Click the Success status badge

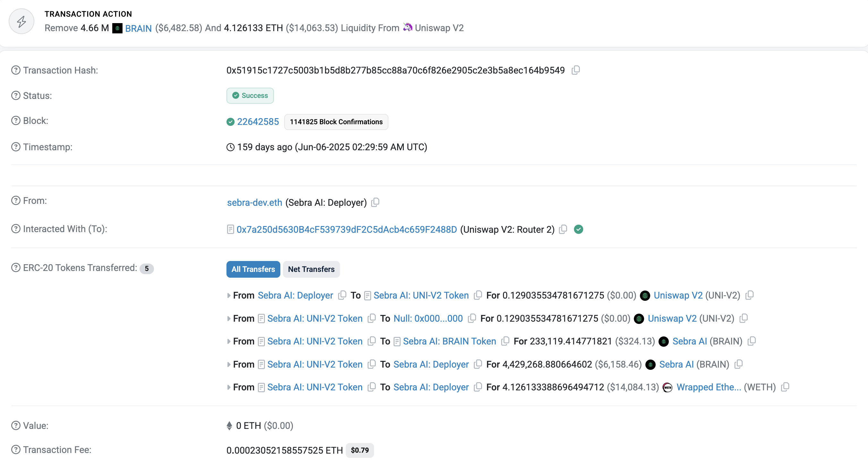(x=250, y=95)
